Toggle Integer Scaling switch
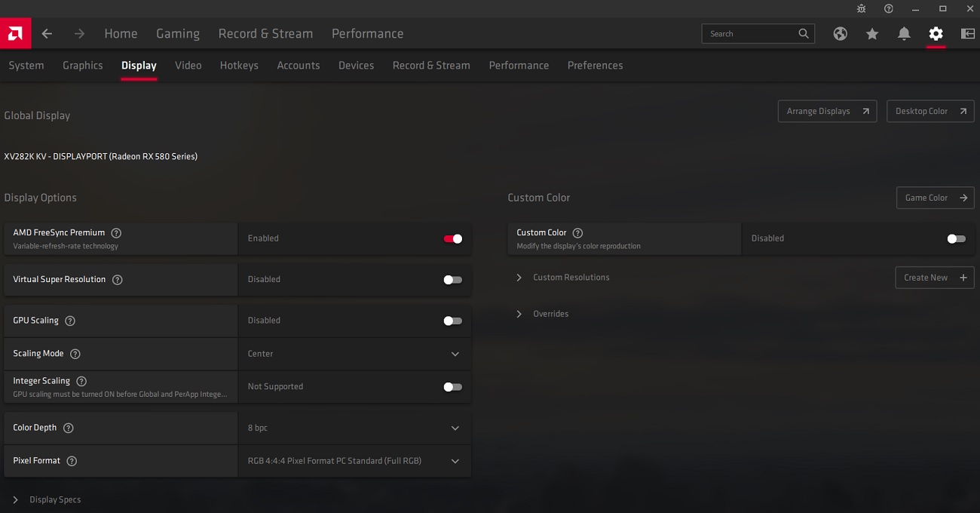The image size is (980, 513). tap(452, 387)
